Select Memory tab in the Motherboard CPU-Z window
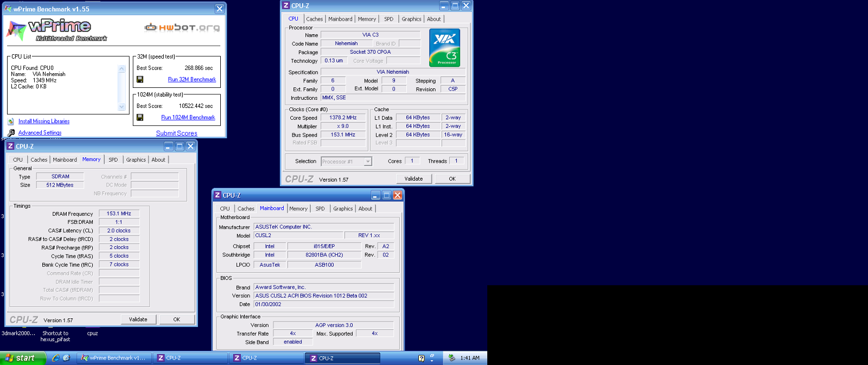Viewport: 868px width, 365px height. (x=298, y=209)
